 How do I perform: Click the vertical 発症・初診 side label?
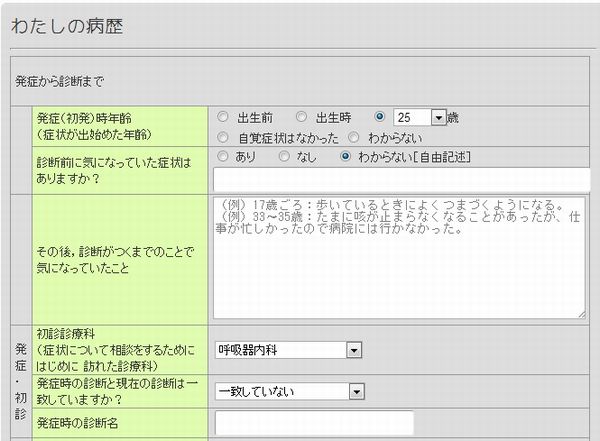tap(20, 380)
